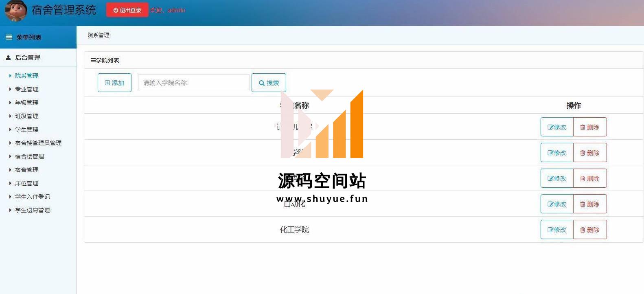This screenshot has height=294, width=644.
Task: Click the 欢迎, admin greeting text
Action: (x=168, y=10)
